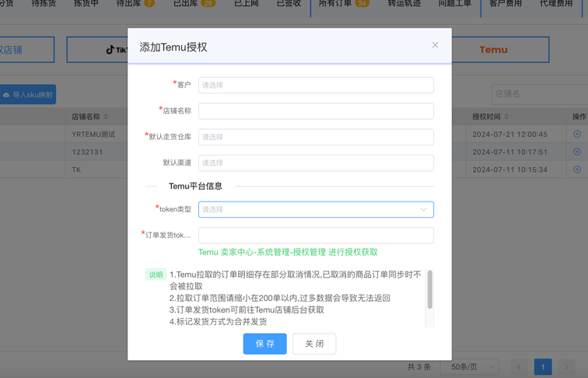Click the 保存 button
Viewport: 588px width, 378px height.
pyautogui.click(x=264, y=344)
